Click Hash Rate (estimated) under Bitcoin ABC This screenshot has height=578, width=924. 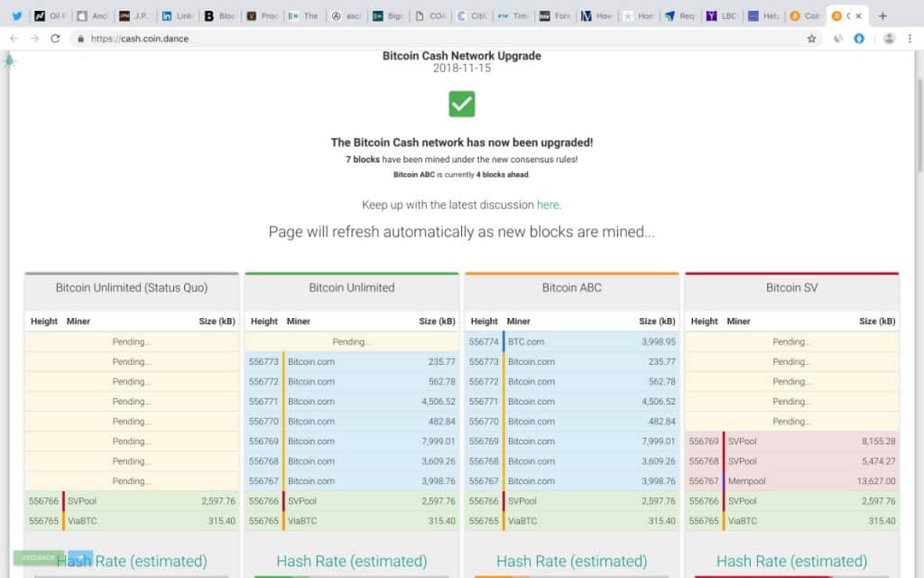(x=571, y=561)
